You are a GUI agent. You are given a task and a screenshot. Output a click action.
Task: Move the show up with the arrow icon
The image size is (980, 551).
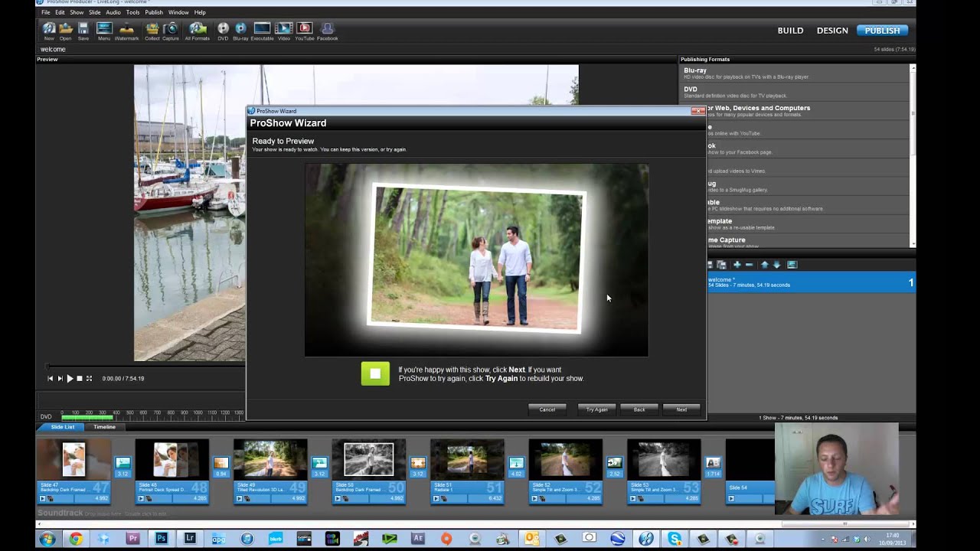point(764,265)
